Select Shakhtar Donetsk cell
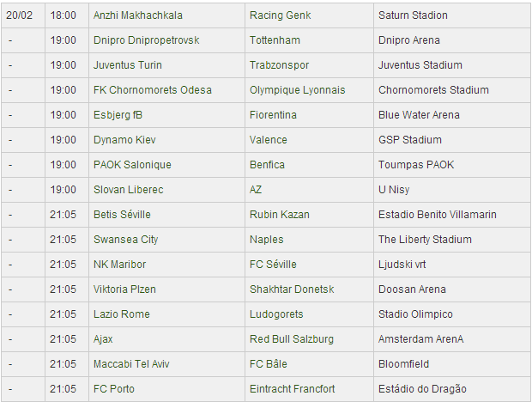Screen dimensions: 532x402 point(309,289)
